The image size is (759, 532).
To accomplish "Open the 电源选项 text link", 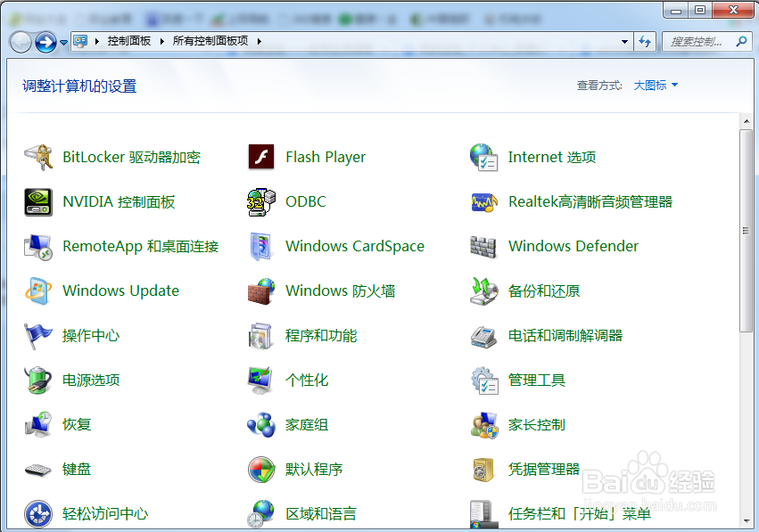I will (x=91, y=381).
